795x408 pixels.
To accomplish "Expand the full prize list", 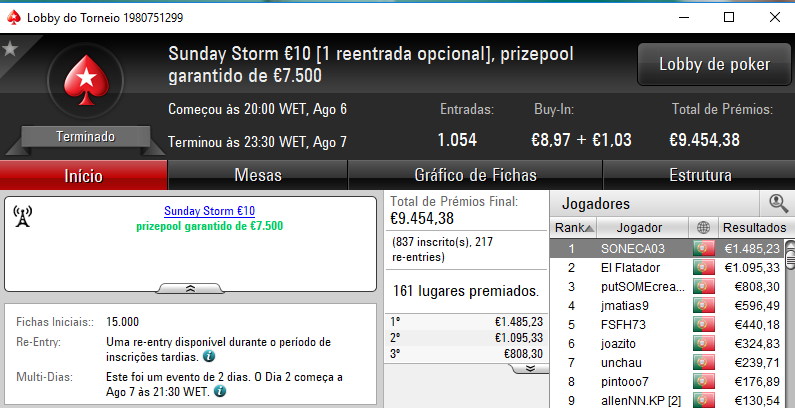I will (530, 368).
